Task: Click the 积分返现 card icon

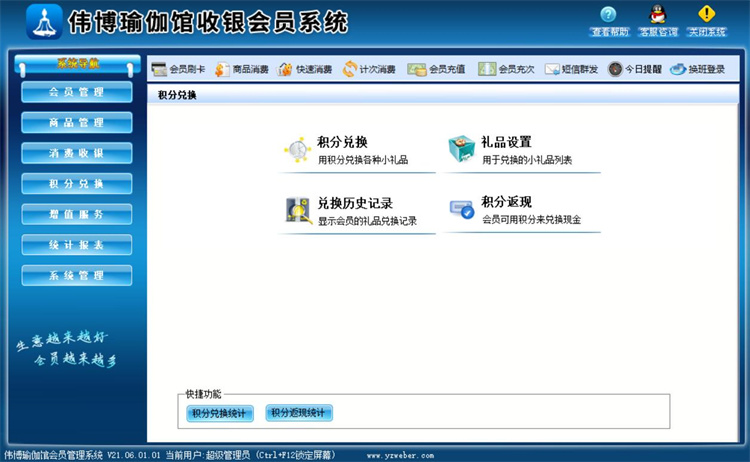Action: click(462, 209)
